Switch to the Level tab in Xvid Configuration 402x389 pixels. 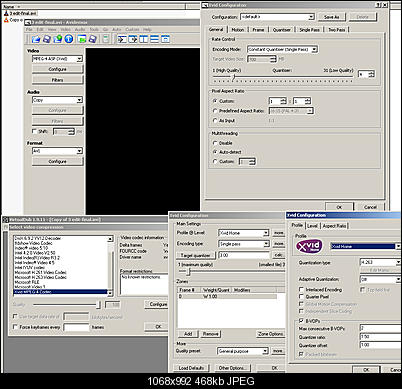point(312,226)
